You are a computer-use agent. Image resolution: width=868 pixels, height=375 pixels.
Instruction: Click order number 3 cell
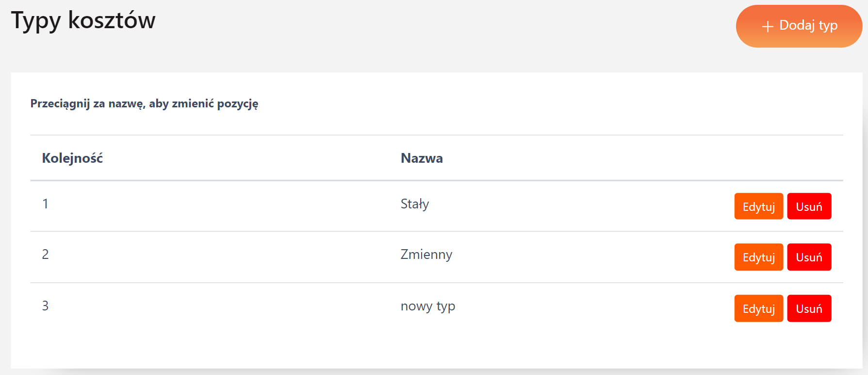coord(45,306)
